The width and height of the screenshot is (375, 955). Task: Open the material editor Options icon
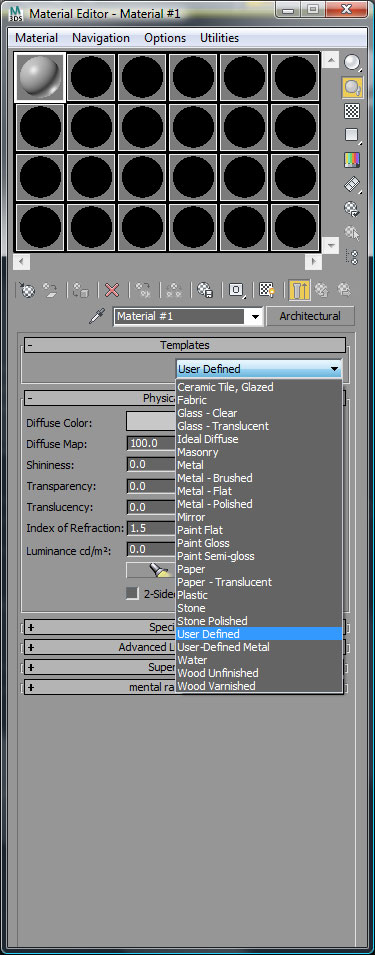352,208
